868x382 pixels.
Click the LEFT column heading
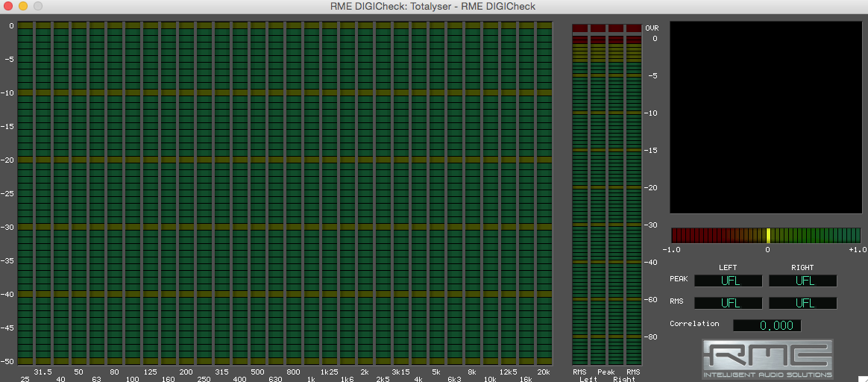tap(728, 267)
